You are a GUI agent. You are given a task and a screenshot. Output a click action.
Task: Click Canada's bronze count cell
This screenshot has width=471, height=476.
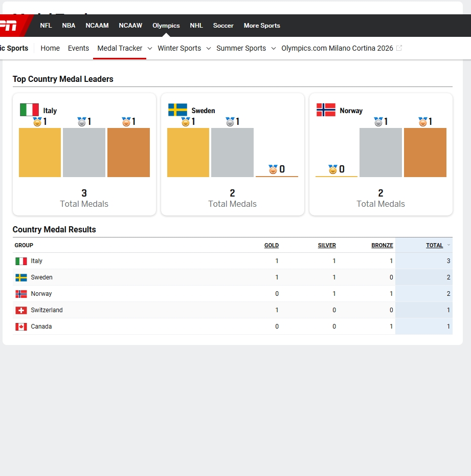click(x=391, y=327)
